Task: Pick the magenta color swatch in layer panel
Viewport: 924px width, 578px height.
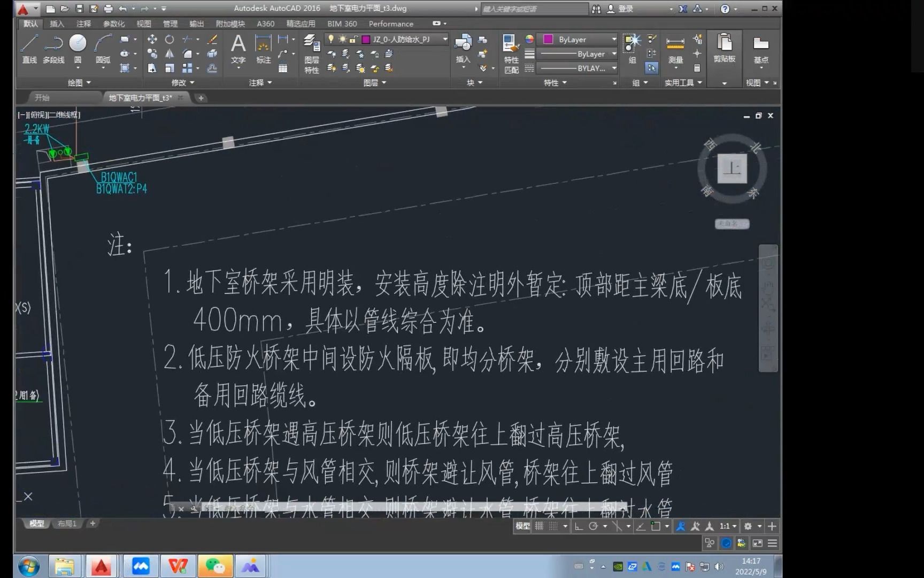Action: 366,40
